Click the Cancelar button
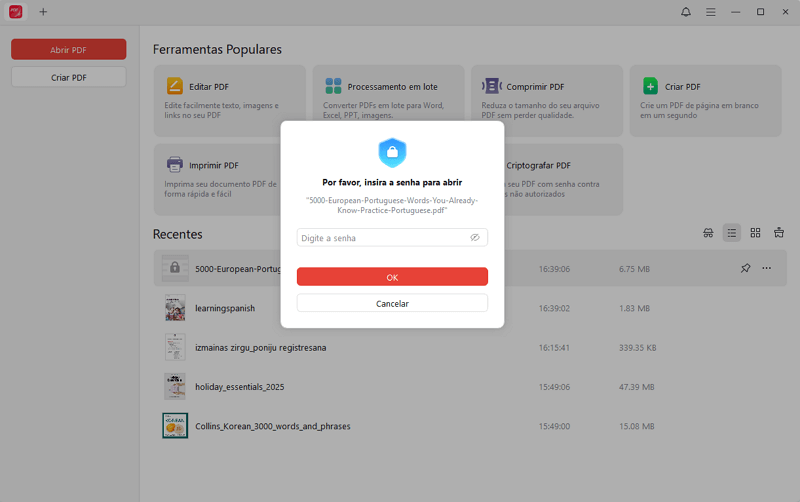Image resolution: width=800 pixels, height=502 pixels. pos(392,303)
